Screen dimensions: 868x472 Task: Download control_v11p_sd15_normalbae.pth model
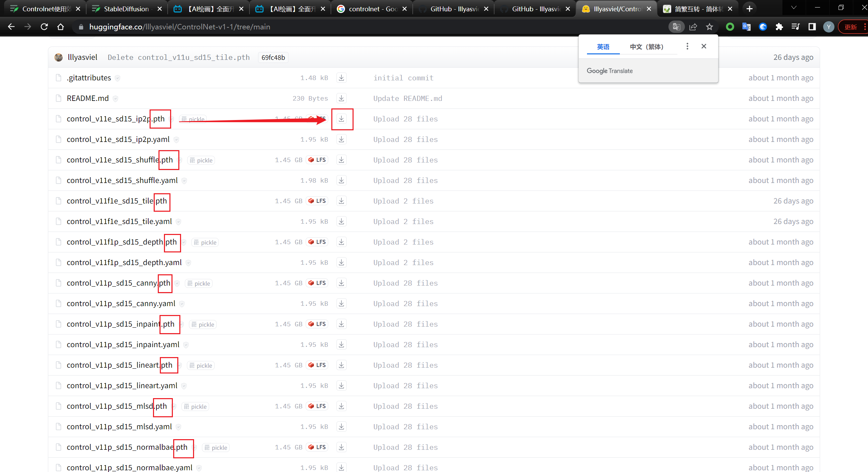[341, 447]
